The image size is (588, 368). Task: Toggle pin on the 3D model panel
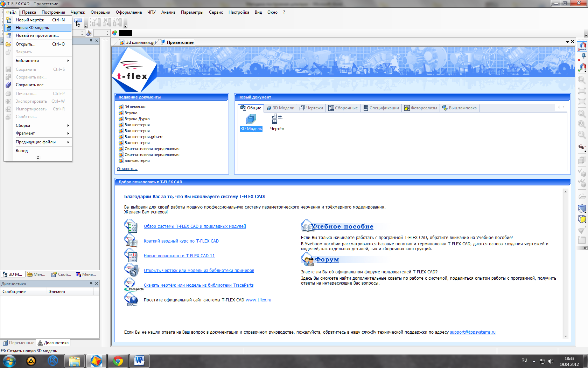pyautogui.click(x=91, y=41)
